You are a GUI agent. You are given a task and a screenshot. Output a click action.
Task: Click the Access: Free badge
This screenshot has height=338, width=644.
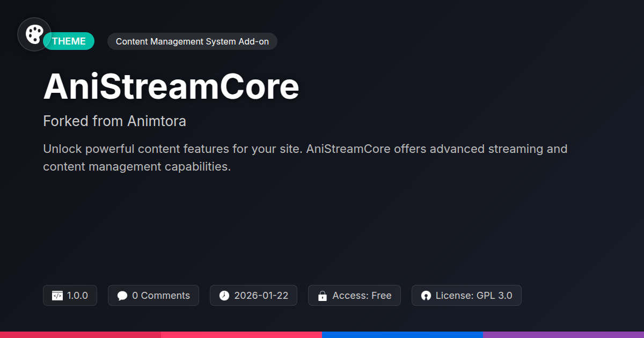point(354,296)
